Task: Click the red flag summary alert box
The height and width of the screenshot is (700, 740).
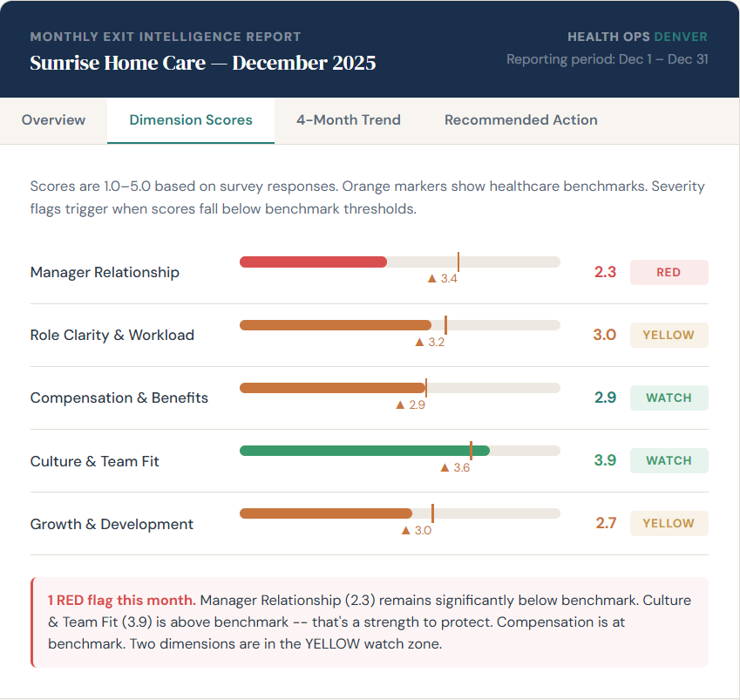Action: tap(370, 621)
